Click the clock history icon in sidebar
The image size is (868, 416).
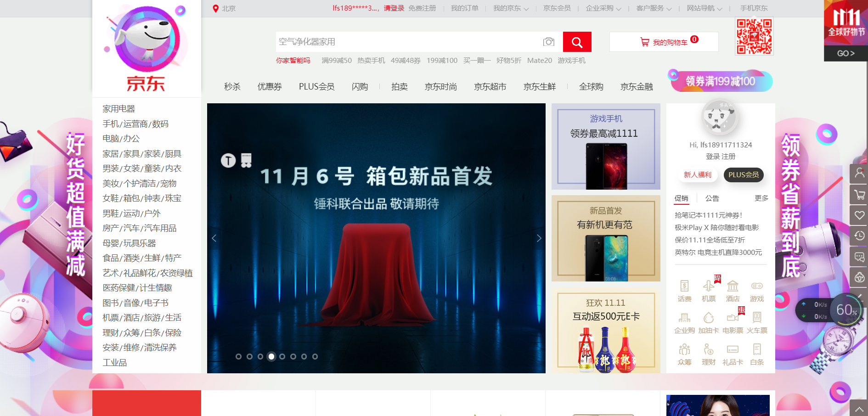859,236
